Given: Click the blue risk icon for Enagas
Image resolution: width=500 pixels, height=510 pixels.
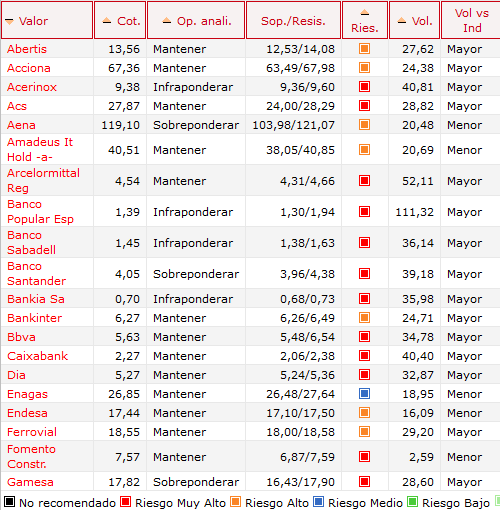Looking at the screenshot, I should (364, 394).
